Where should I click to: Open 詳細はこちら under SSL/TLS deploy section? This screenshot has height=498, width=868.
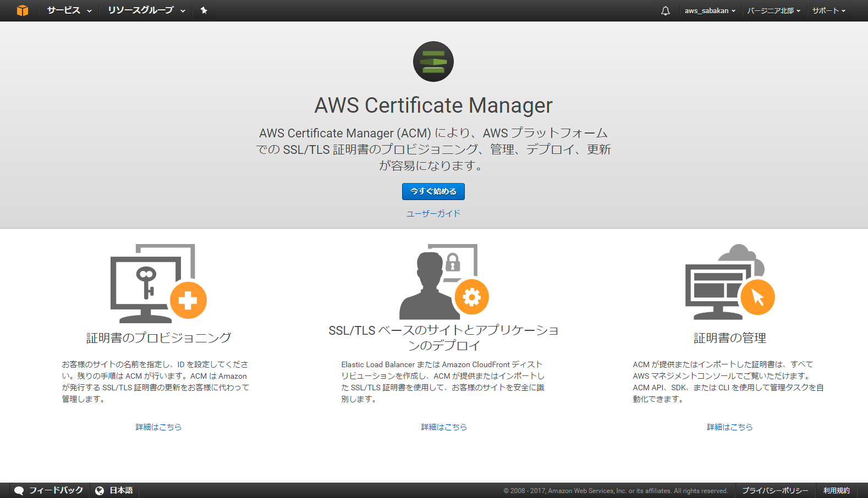(x=444, y=427)
